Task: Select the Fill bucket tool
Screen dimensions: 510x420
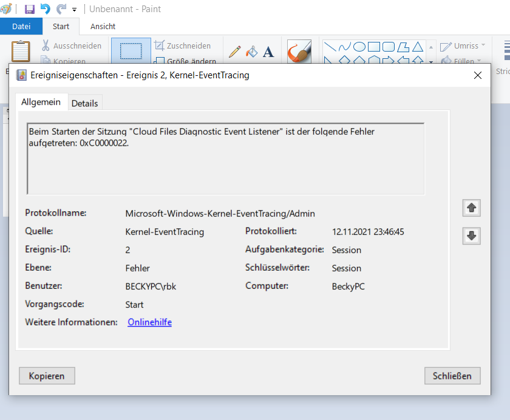Action: (251, 52)
